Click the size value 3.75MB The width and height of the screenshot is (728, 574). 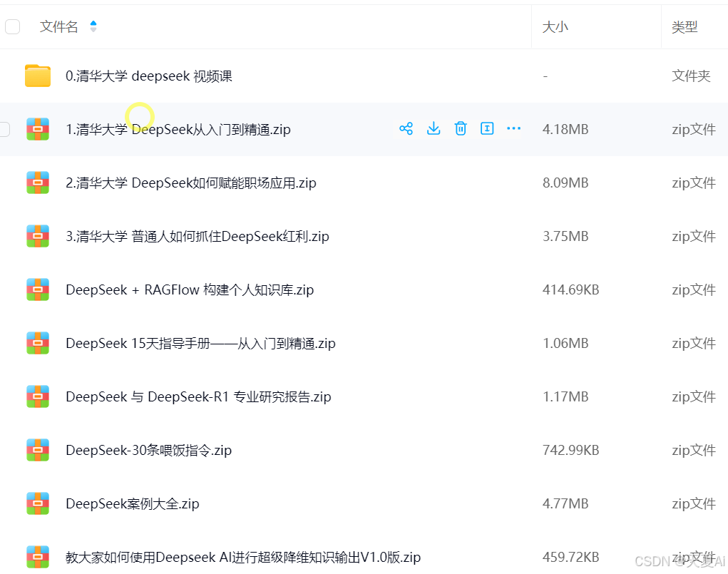pos(565,236)
